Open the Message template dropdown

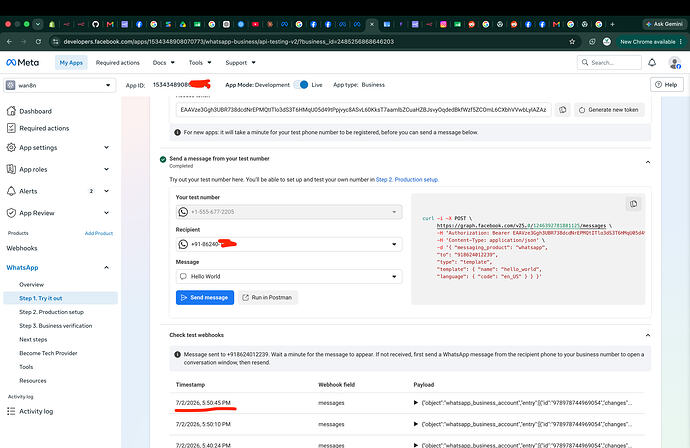tap(289, 276)
